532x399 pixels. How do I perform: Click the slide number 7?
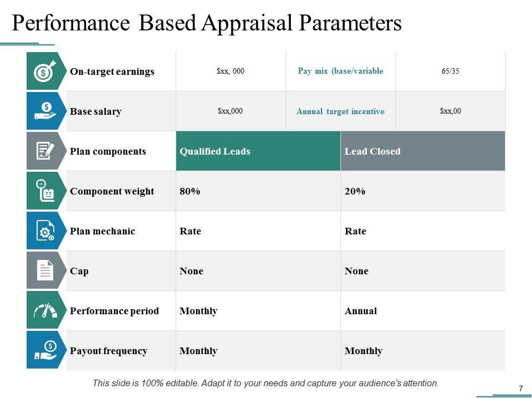[x=520, y=388]
